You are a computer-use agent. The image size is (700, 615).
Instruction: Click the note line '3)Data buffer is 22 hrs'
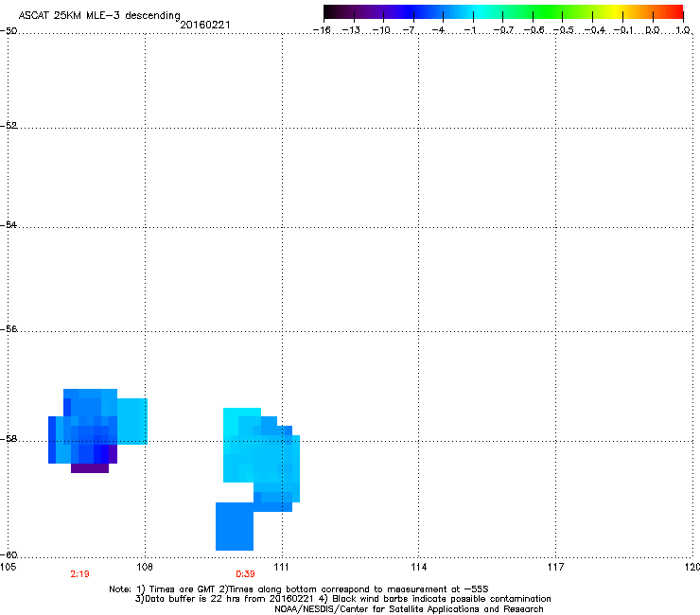342,599
